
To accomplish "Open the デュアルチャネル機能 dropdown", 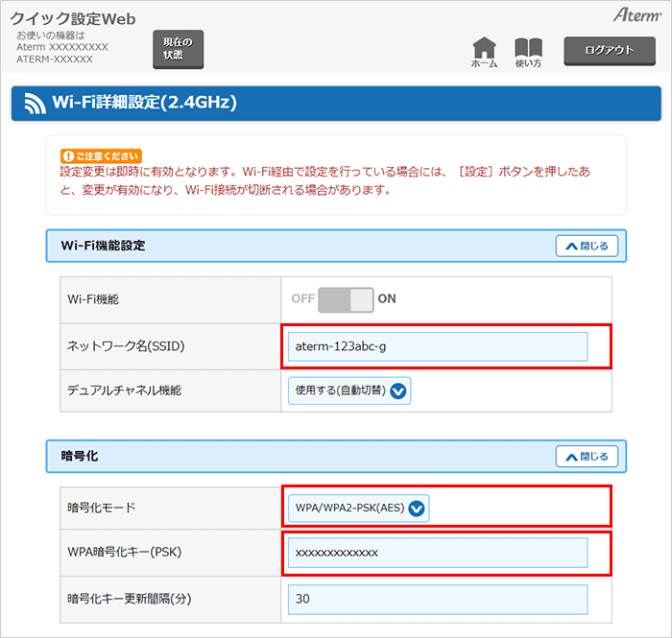I will pyautogui.click(x=349, y=390).
